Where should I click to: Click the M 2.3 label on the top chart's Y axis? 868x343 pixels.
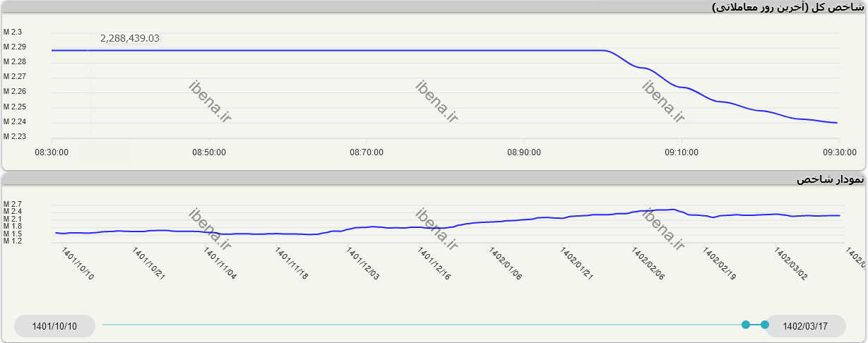[13, 32]
